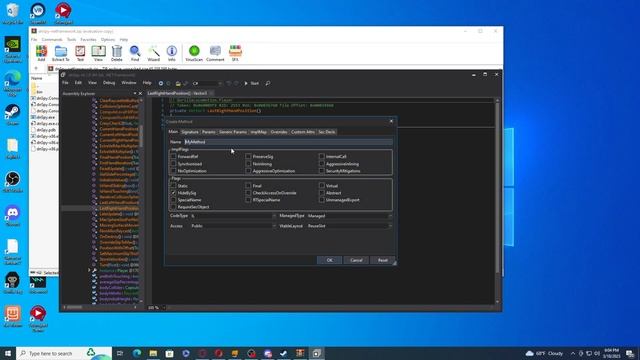
Task: Toggle the PreserveSig checkbox
Action: tap(248, 156)
